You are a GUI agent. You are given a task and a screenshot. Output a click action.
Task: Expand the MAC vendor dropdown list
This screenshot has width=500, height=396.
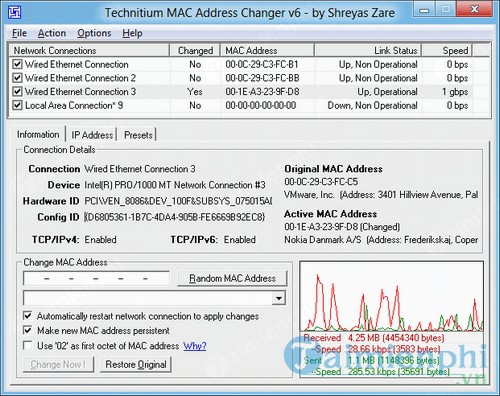pyautogui.click(x=278, y=298)
